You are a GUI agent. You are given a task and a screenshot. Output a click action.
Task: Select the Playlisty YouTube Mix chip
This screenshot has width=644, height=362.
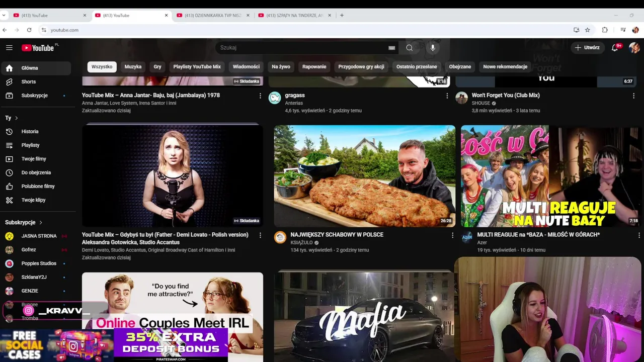pyautogui.click(x=197, y=67)
